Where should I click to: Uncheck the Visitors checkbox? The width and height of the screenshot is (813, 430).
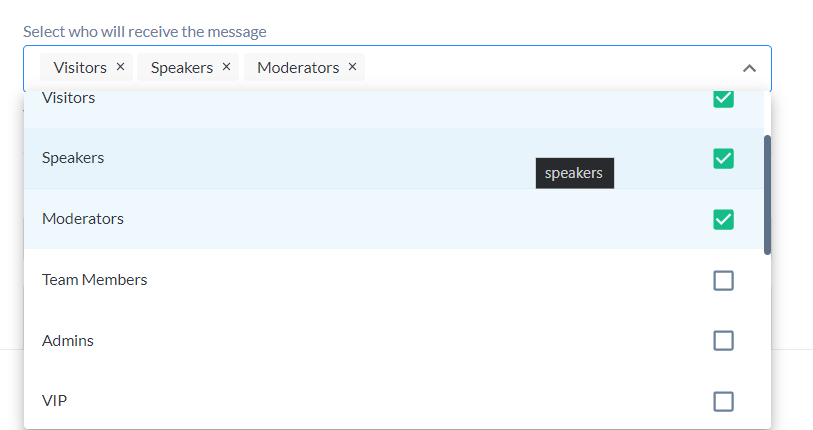[723, 99]
